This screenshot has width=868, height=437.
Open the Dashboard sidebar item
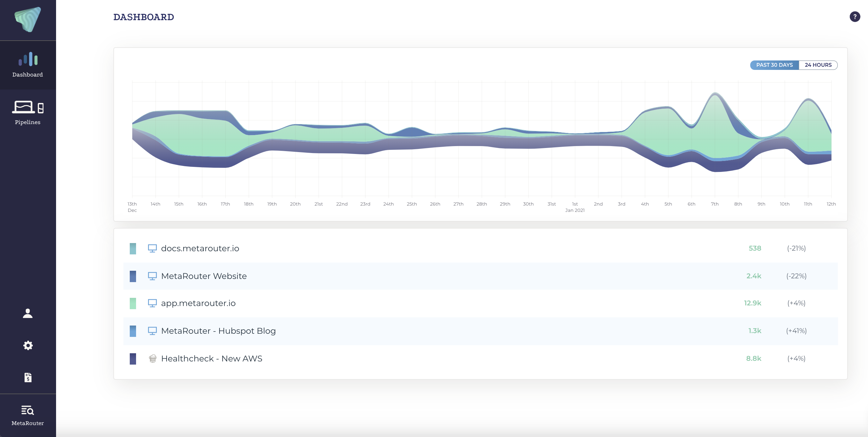point(28,65)
